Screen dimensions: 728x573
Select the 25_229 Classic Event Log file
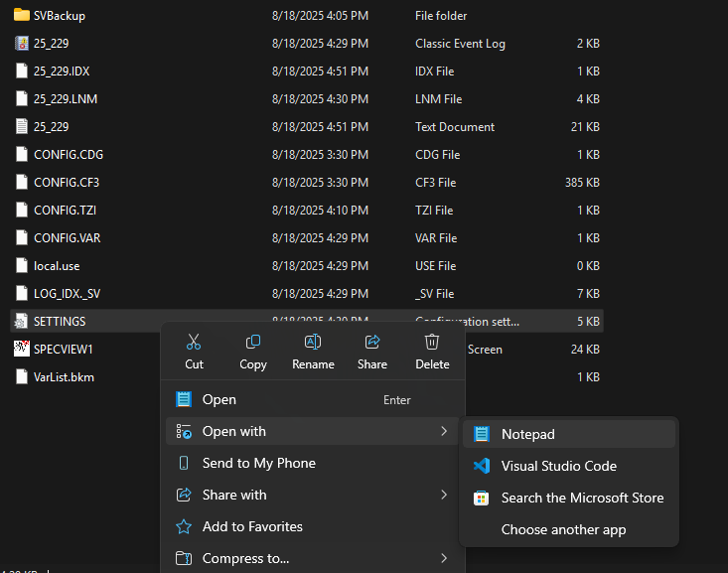pyautogui.click(x=51, y=44)
